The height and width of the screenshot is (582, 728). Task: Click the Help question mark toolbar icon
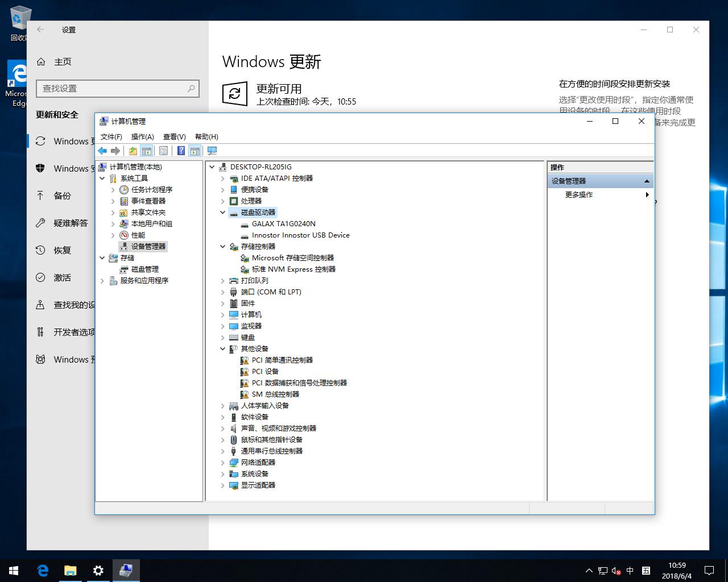(x=181, y=151)
